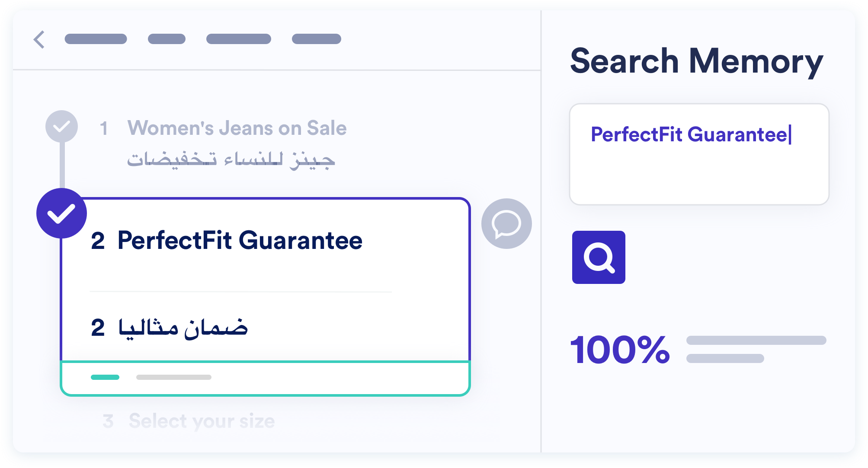Toggle the purple checkmark on step 2
The height and width of the screenshot is (468, 868).
pyautogui.click(x=61, y=213)
